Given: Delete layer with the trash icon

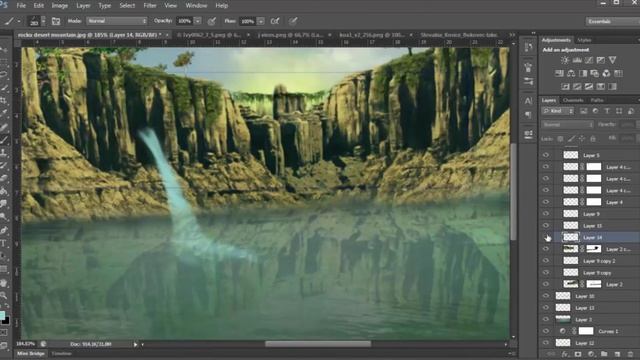Looking at the screenshot, I should pos(631,354).
